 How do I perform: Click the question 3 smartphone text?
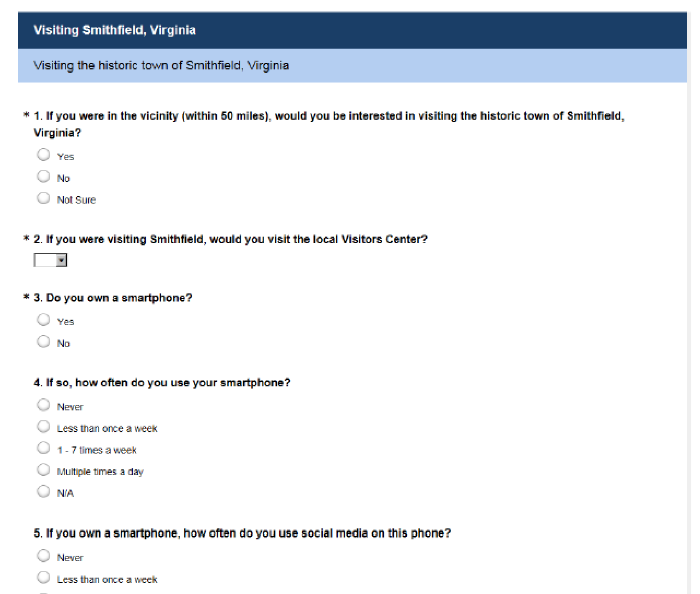(113, 298)
